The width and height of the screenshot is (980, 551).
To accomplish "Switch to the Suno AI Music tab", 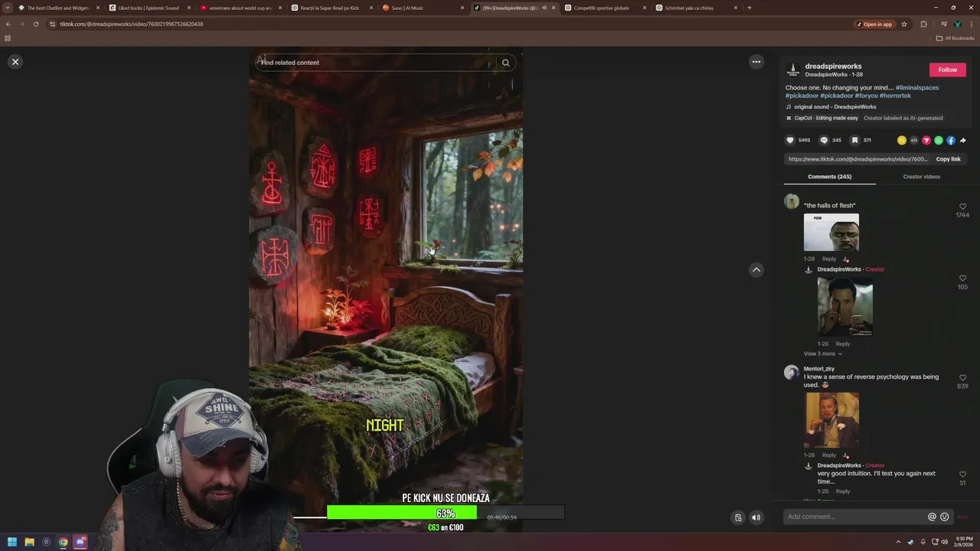I will coord(422,8).
